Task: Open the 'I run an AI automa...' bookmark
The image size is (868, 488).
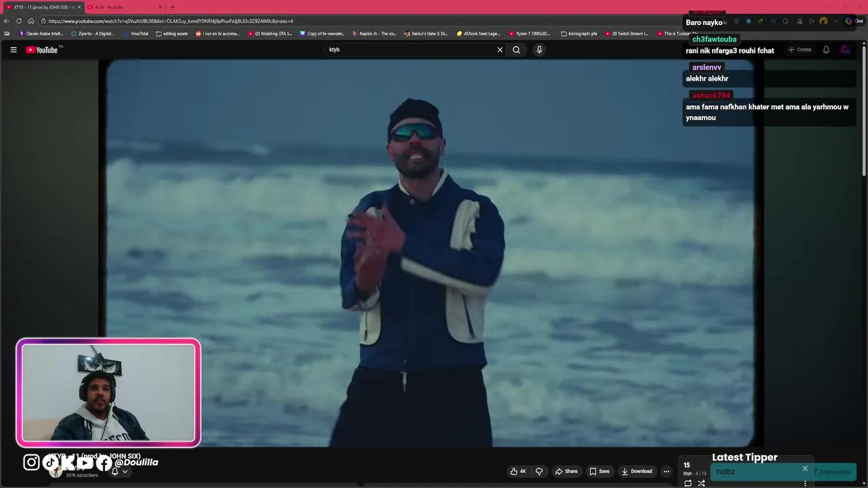Action: (x=218, y=33)
